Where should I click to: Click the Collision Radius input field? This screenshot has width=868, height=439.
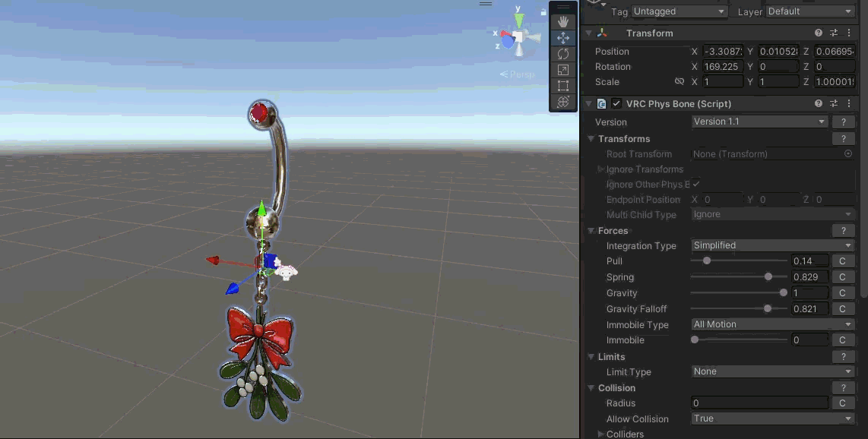coord(759,403)
